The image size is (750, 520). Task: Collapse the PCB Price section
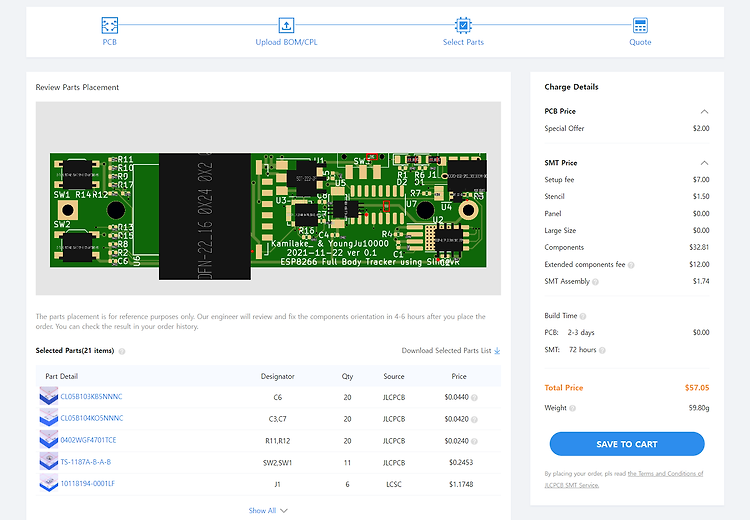(704, 111)
